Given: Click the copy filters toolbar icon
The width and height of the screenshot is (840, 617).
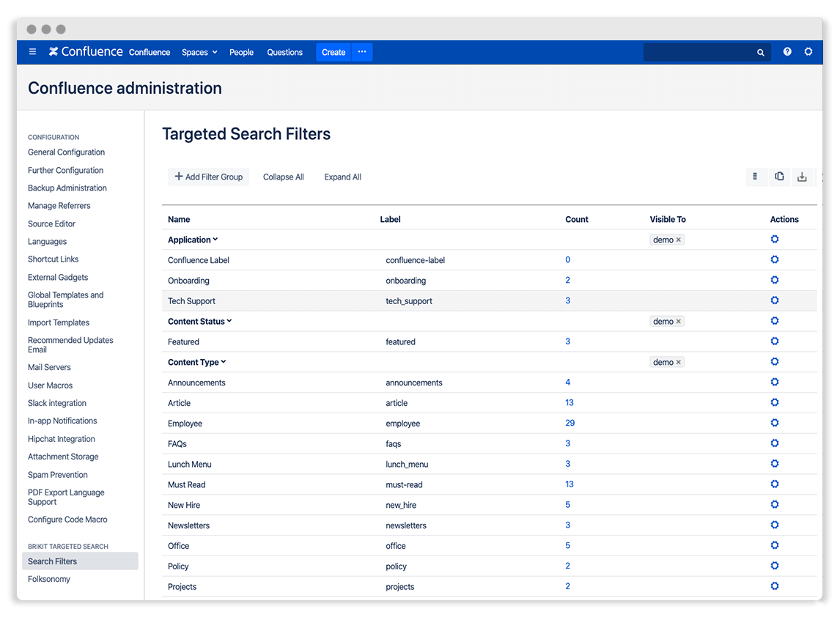Looking at the screenshot, I should (779, 177).
